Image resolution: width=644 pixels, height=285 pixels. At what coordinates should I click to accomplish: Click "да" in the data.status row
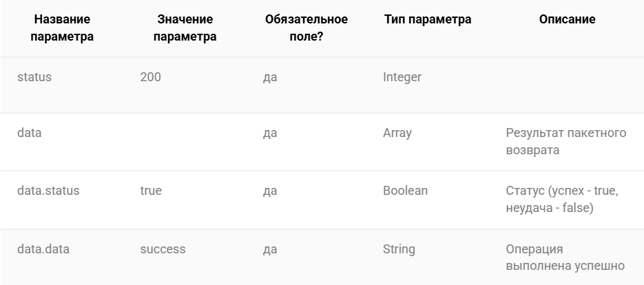point(270,191)
